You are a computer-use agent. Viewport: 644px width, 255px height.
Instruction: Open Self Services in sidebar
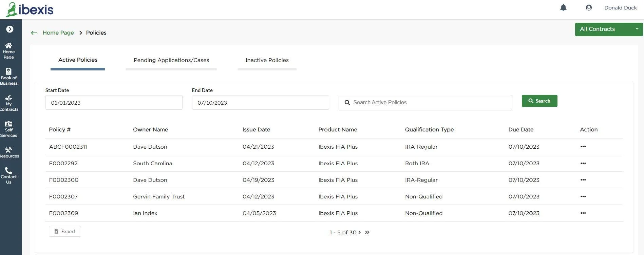pos(9,129)
